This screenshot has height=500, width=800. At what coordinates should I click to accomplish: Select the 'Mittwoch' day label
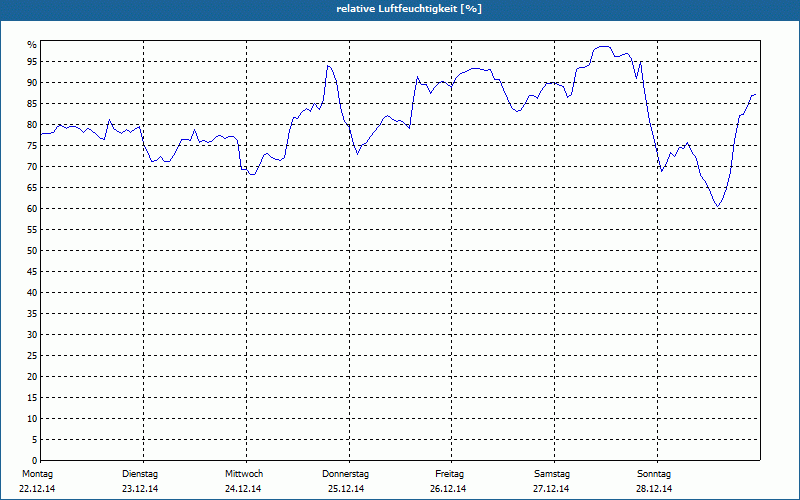tap(244, 474)
